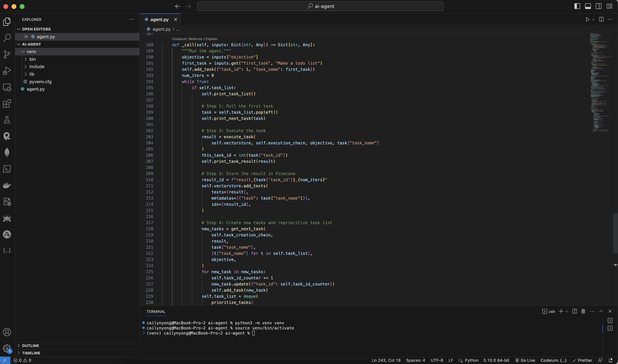Open the Remote Explorer view
Screen dimensions: 618x364
click(7, 87)
